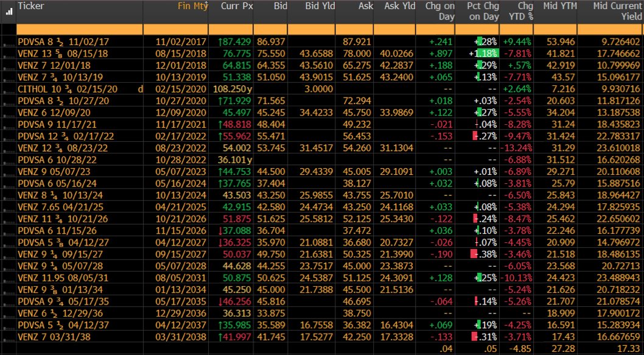Select the PDVSA 9 ¾ 05/17/35 ticker
The height and width of the screenshot is (355, 644).
pyautogui.click(x=63, y=301)
